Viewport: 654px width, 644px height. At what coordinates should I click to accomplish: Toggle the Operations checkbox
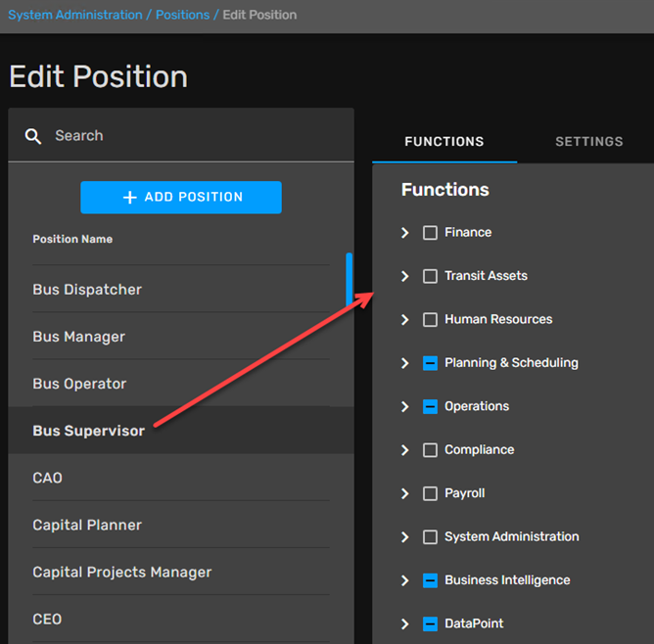click(x=430, y=406)
